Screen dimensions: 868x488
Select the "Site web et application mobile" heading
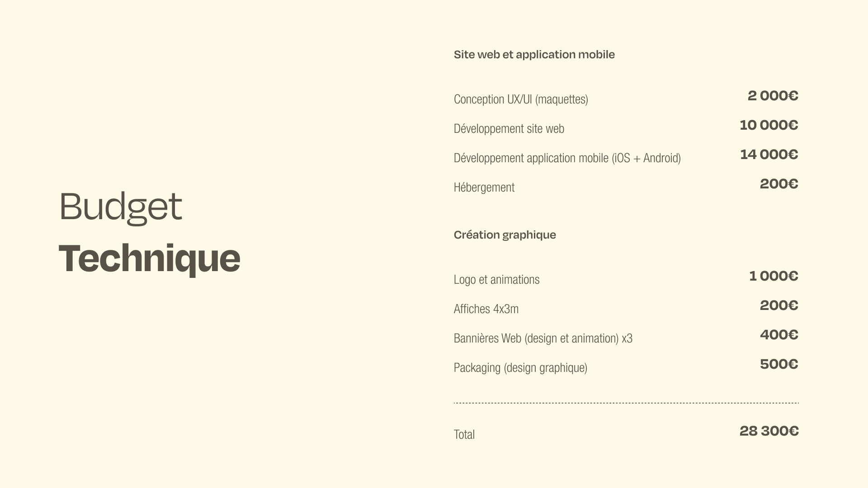click(534, 55)
